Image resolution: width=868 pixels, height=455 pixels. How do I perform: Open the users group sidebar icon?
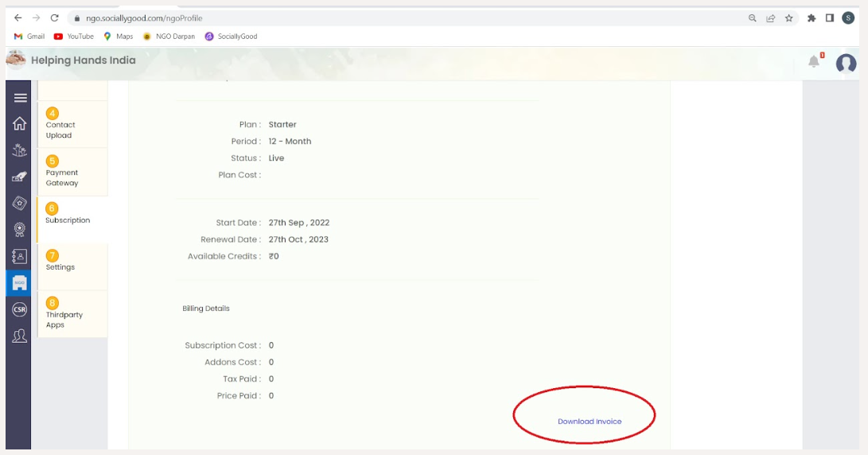pos(19,336)
